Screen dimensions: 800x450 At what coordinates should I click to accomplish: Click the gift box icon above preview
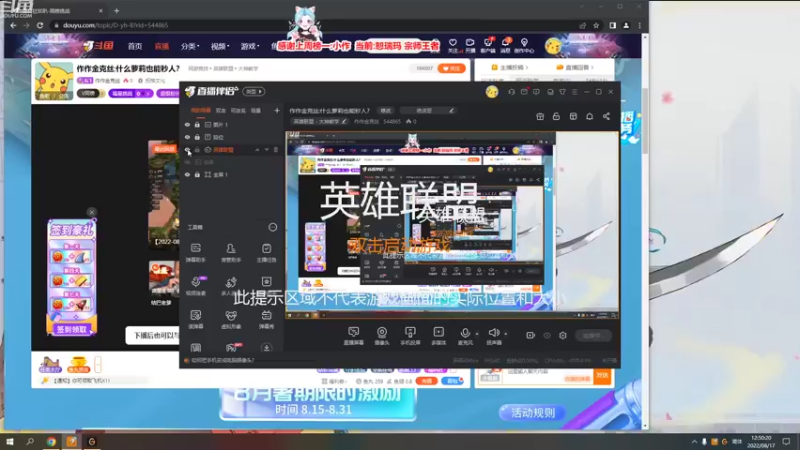[540, 116]
